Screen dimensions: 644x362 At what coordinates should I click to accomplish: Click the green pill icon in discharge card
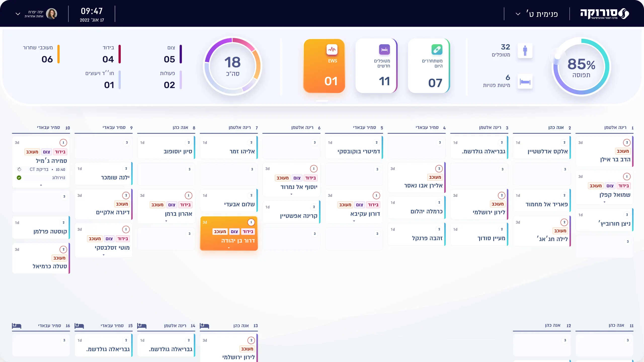(x=437, y=49)
